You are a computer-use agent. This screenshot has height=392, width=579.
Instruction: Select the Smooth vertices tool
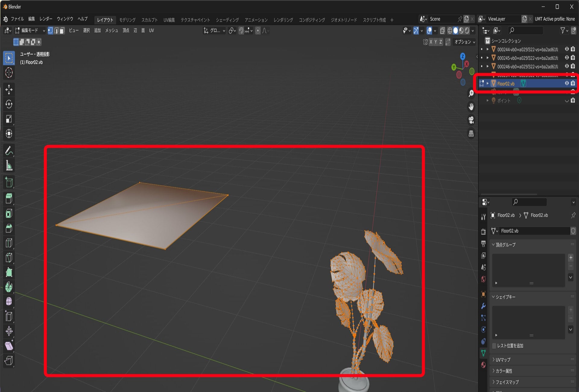[x=9, y=302]
